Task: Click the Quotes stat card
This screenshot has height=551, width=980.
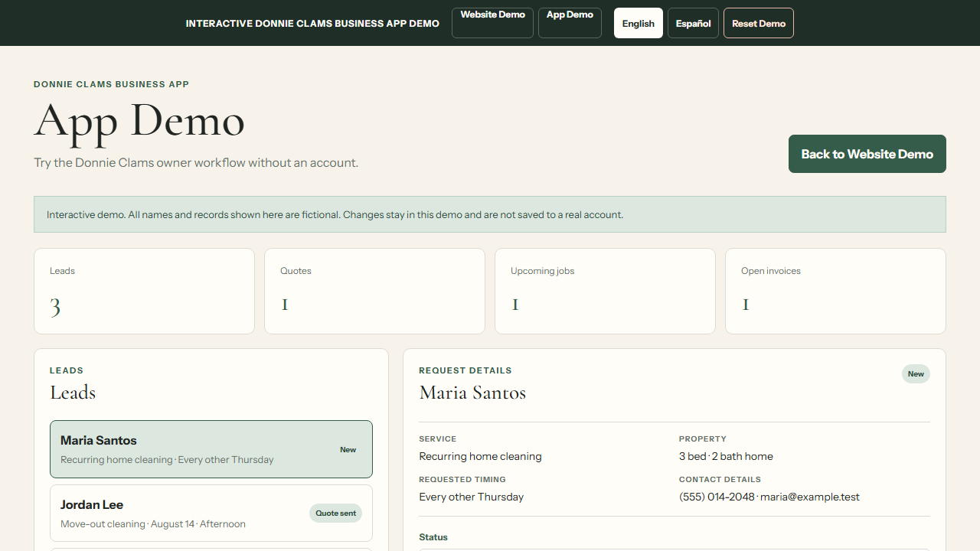Action: 374,291
